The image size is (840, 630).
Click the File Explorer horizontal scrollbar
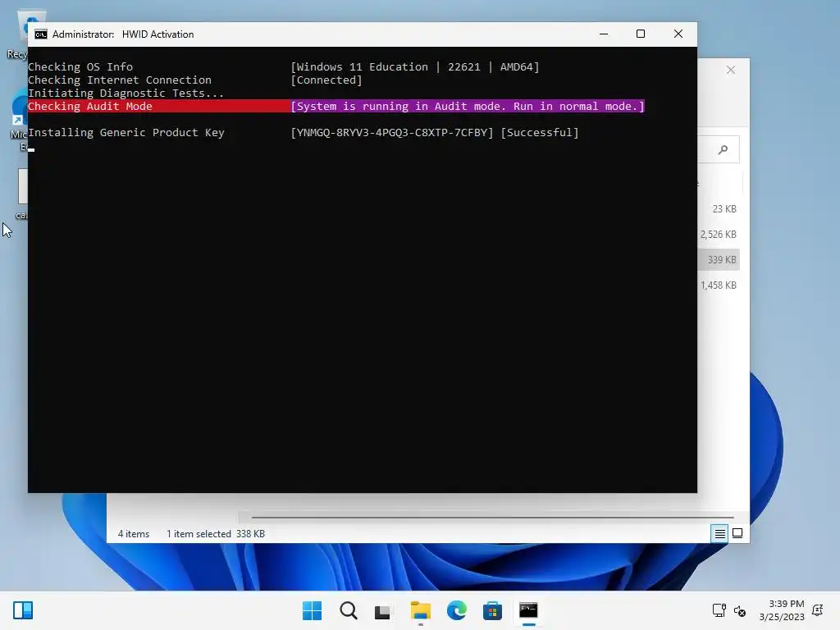(492, 518)
